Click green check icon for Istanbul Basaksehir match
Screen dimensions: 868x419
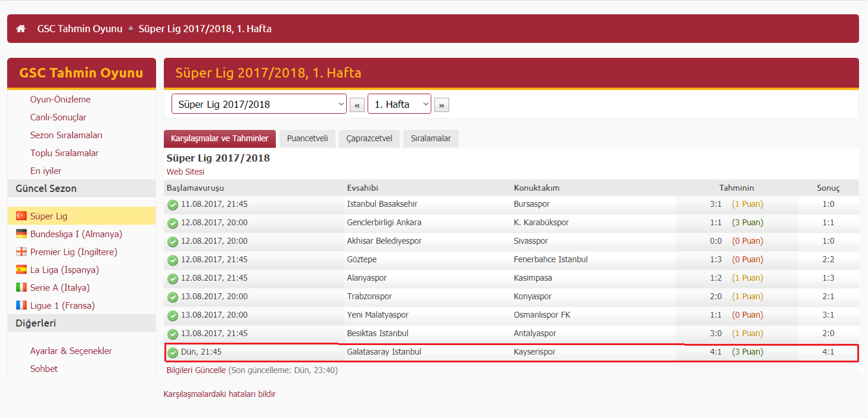173,204
